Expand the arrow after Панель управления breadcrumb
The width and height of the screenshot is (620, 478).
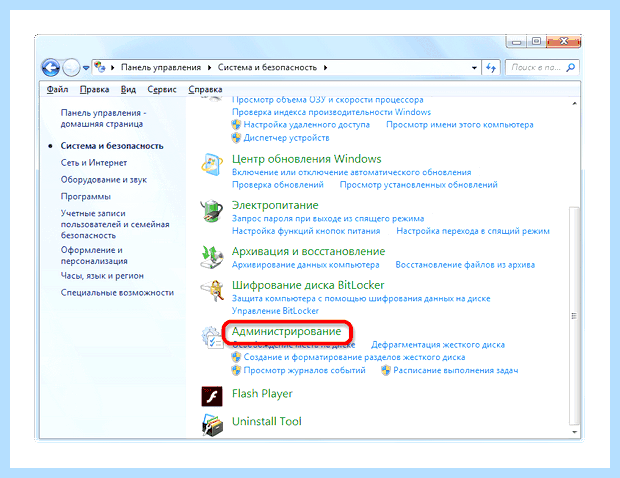pos(210,68)
